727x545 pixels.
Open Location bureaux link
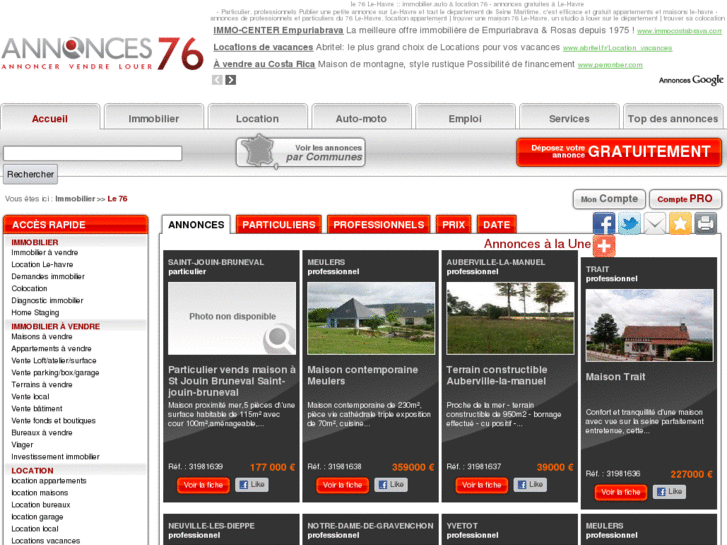click(x=41, y=505)
